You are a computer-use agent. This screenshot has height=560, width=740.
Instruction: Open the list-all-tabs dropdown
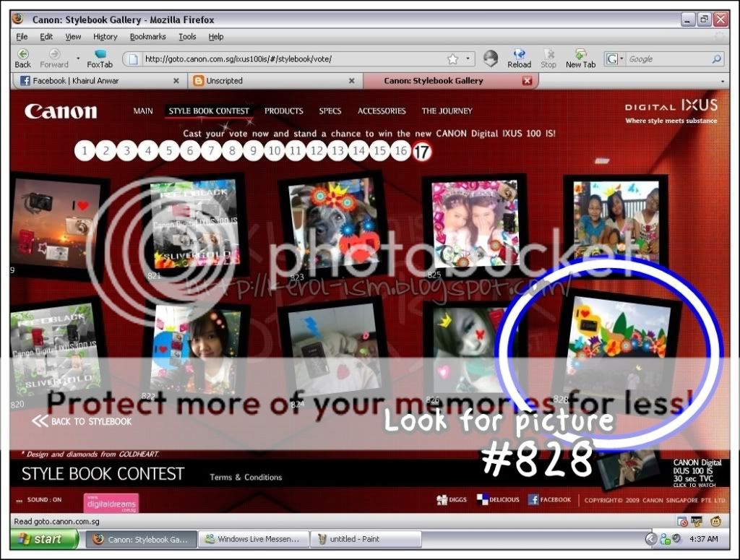point(723,81)
